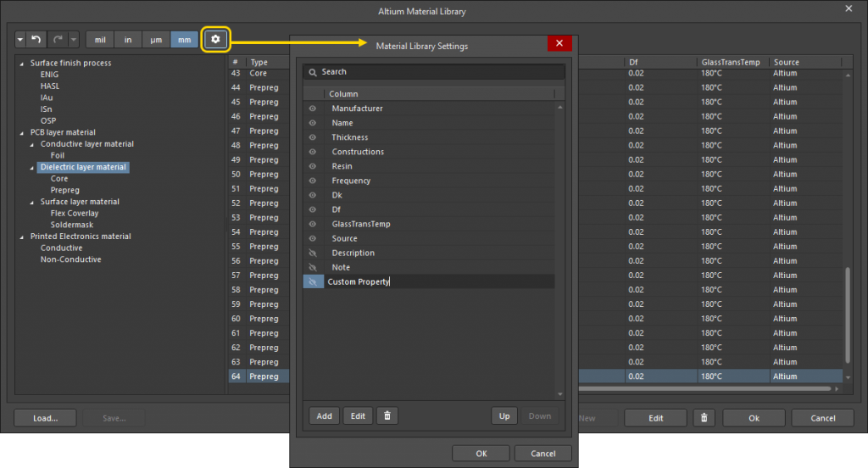Screen dimensions: 868x468
Task: Select IAu tree item
Action: tap(47, 97)
